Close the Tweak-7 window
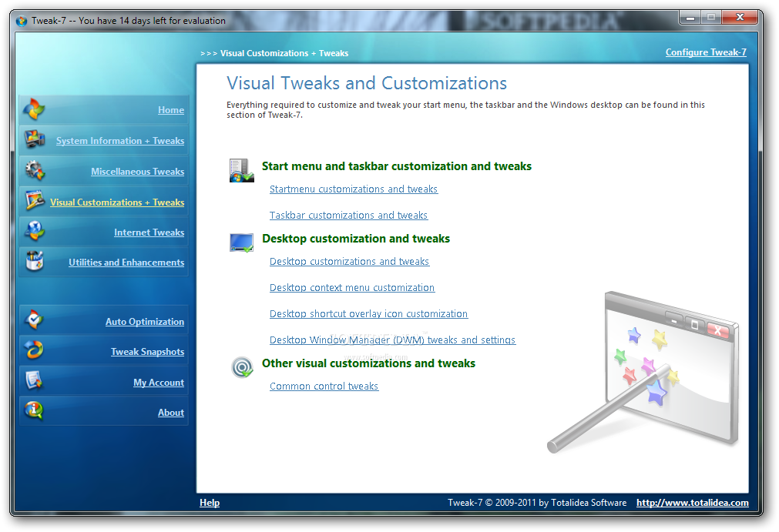 pyautogui.click(x=740, y=18)
